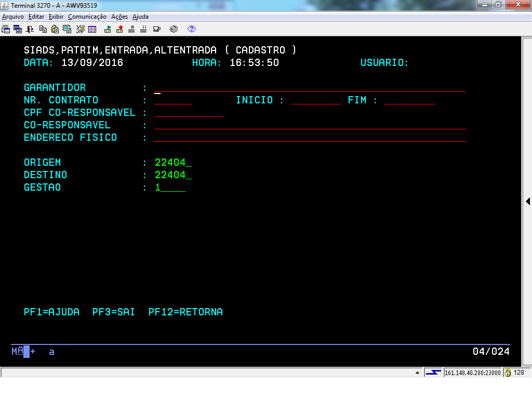The height and width of the screenshot is (399, 532).
Task: Click the ENDERECO FISICO input field
Action: coord(310,138)
